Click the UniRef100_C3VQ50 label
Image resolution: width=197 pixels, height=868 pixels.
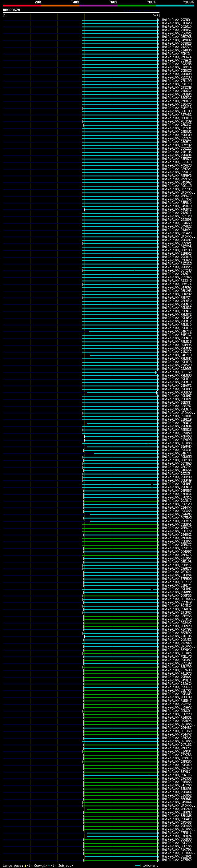pyautogui.click(x=177, y=433)
